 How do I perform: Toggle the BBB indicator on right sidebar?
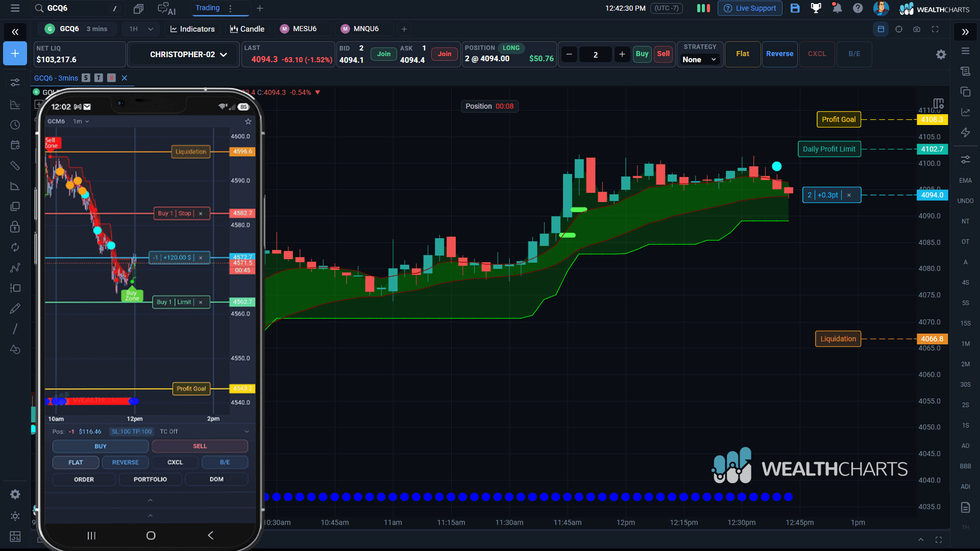[x=965, y=466]
